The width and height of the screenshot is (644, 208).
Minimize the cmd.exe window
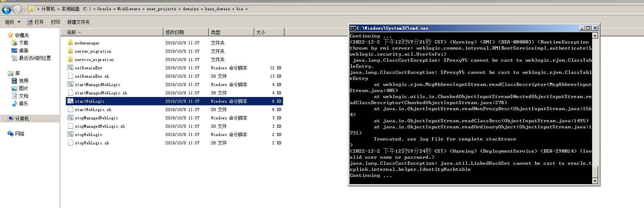click(x=582, y=28)
